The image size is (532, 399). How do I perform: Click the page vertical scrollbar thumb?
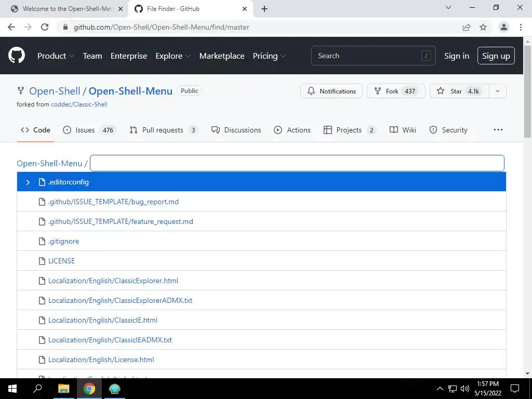527,91
